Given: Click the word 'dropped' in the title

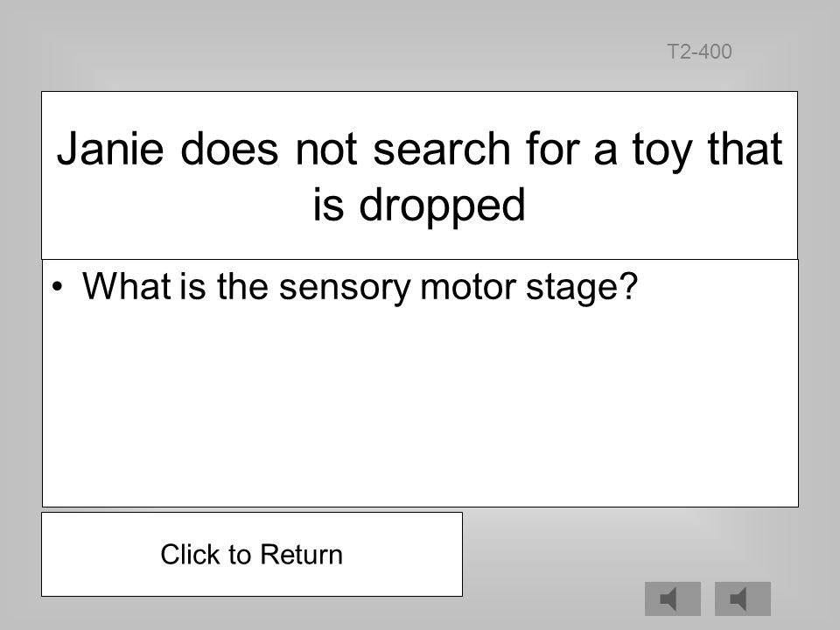Looking at the screenshot, I should click(x=442, y=206).
